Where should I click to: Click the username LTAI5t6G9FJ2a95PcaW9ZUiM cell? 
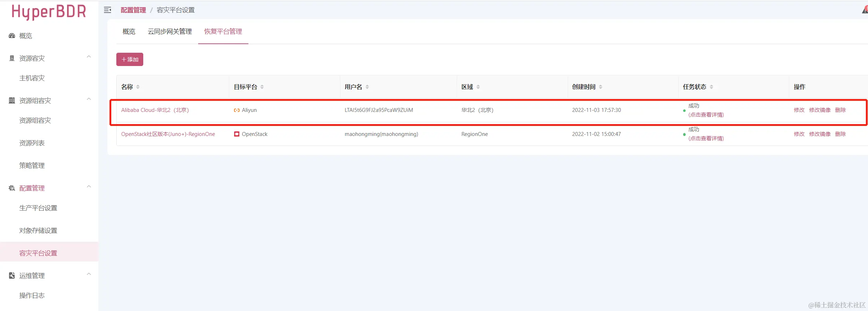[x=379, y=110]
